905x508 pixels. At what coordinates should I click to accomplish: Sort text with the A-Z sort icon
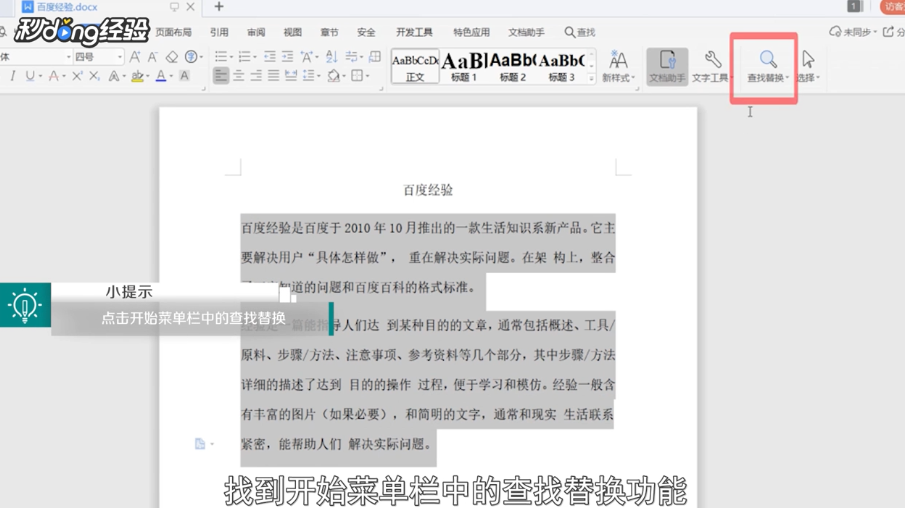[x=331, y=57]
